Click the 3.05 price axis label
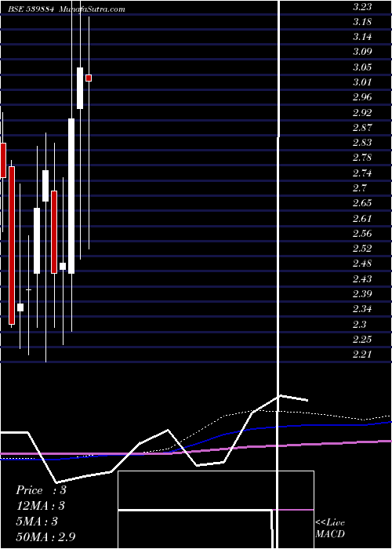 coord(362,67)
